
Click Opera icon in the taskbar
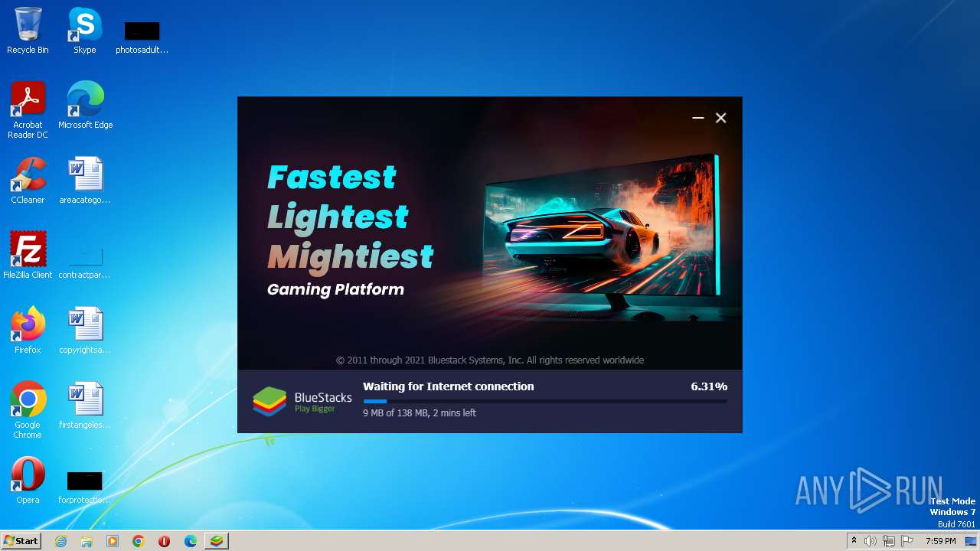pos(165,541)
